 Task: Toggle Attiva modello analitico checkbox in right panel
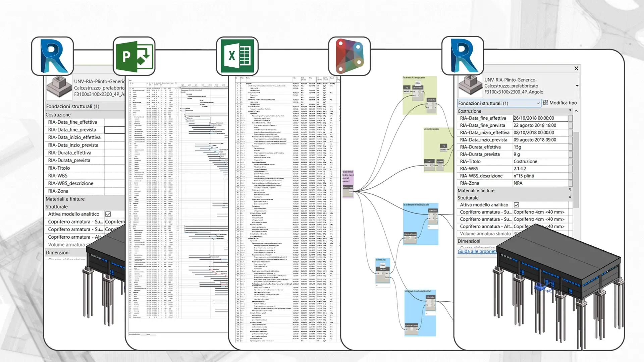tap(516, 205)
